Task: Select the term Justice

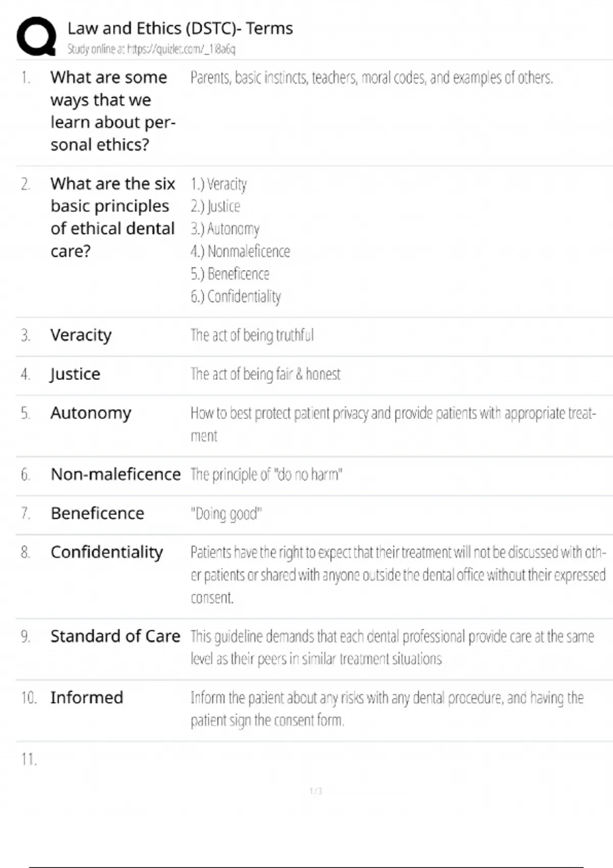Action: (75, 374)
